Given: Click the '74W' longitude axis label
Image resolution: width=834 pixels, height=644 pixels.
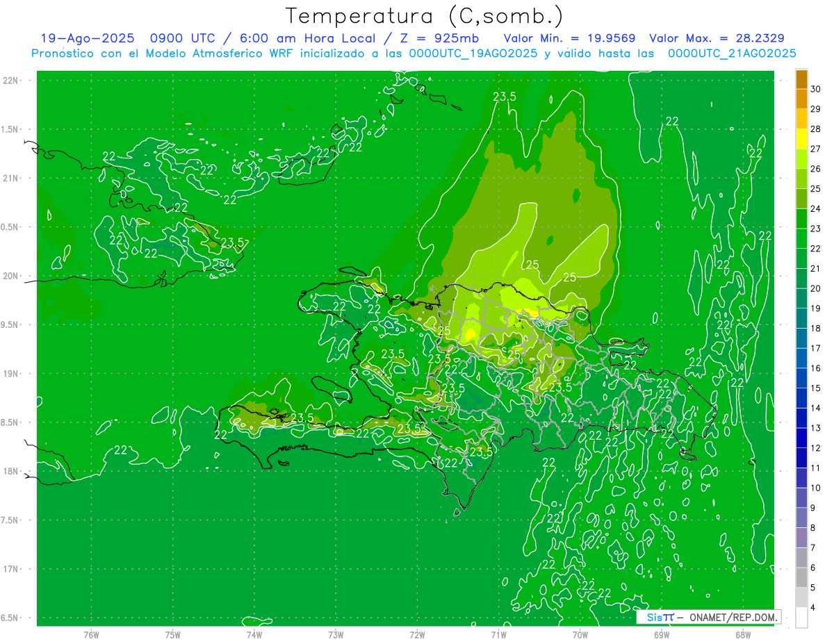Looking at the screenshot, I should coord(254,634).
